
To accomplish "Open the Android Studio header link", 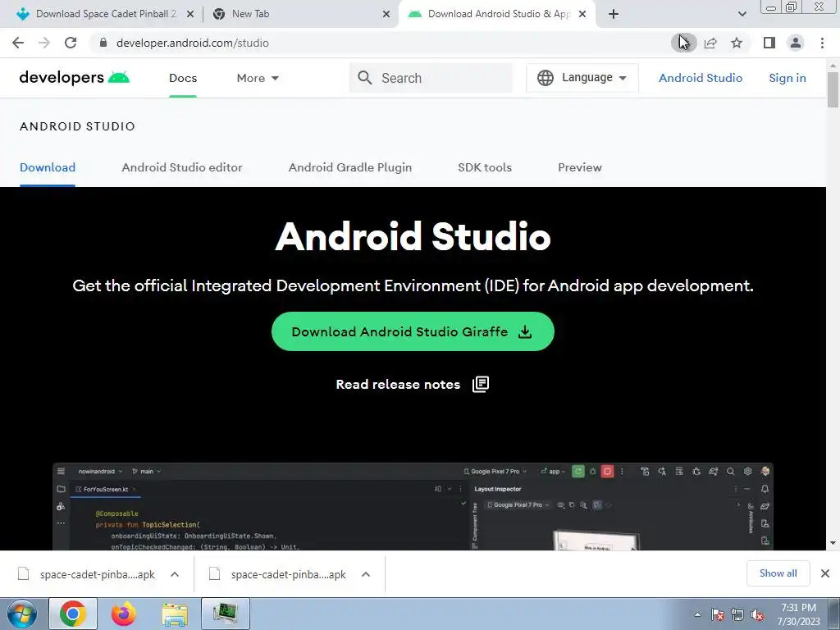I will tap(701, 78).
